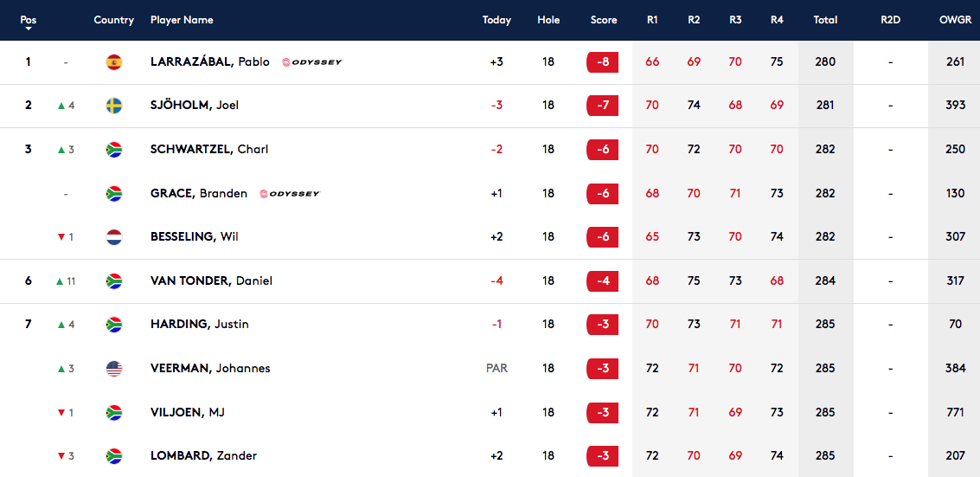Sort by the OWGR column header

[x=955, y=20]
